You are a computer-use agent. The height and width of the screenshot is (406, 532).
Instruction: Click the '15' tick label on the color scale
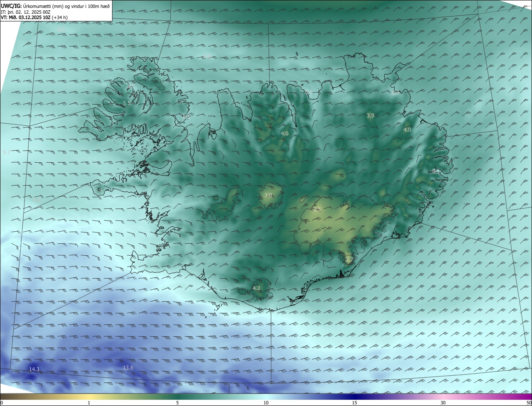coord(355,403)
